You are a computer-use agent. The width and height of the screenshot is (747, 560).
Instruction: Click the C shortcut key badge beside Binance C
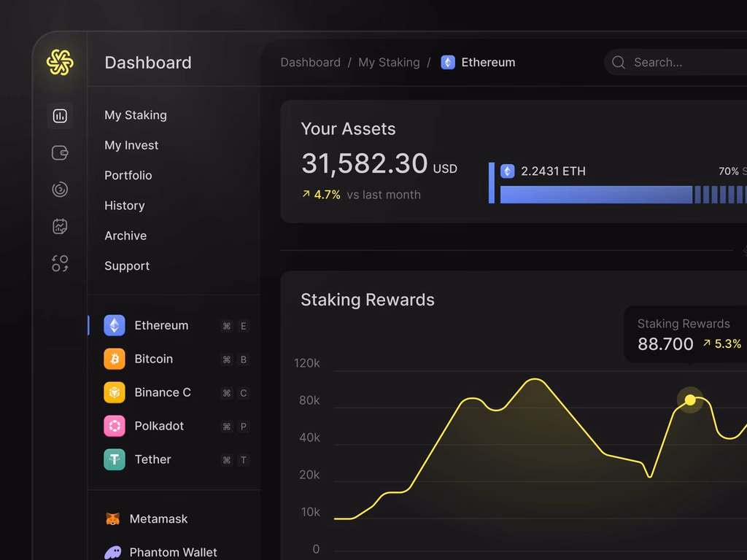(244, 393)
